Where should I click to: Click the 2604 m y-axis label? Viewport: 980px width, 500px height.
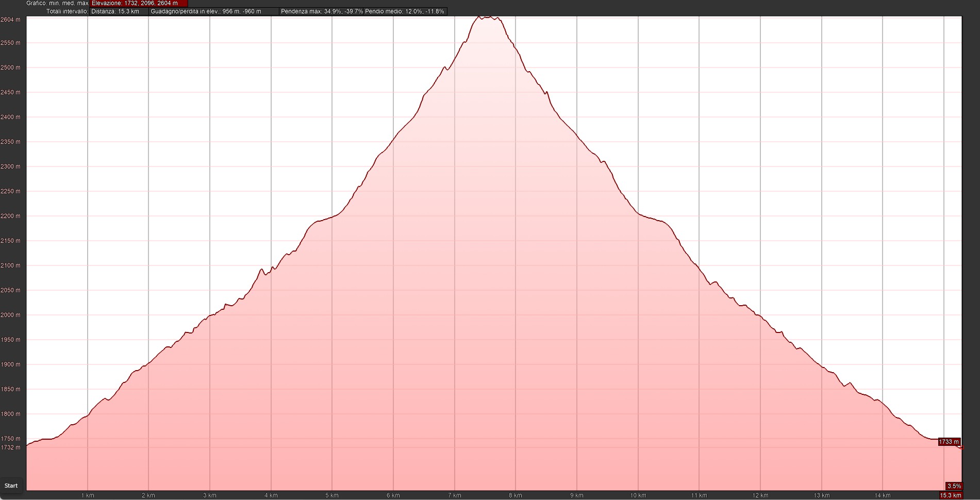[x=11, y=20]
